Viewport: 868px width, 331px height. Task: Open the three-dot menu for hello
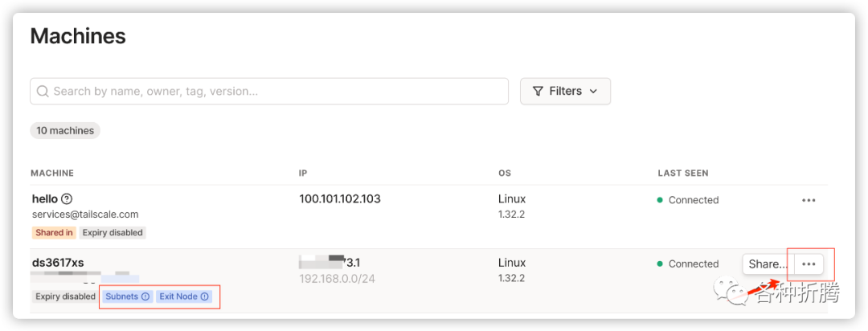pos(809,200)
